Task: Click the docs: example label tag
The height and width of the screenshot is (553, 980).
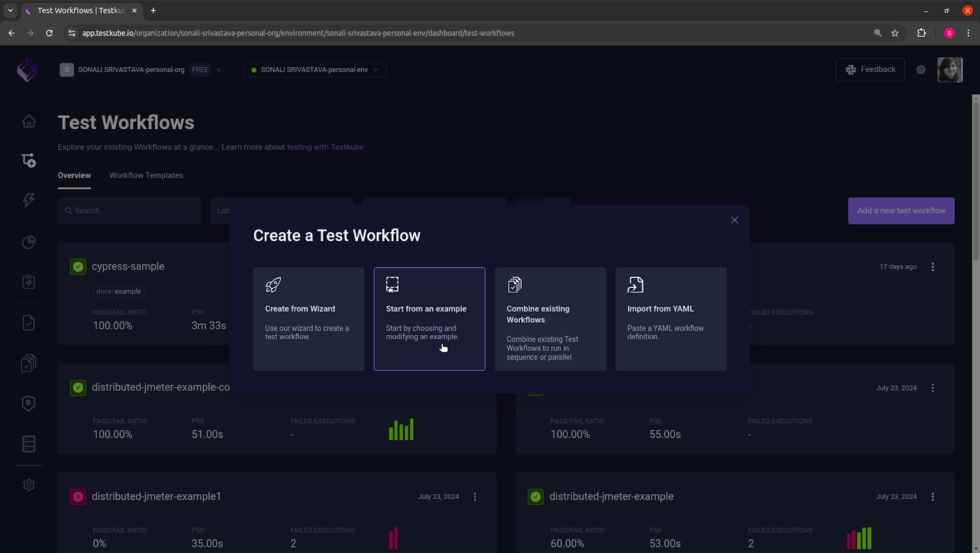Action: [119, 292]
